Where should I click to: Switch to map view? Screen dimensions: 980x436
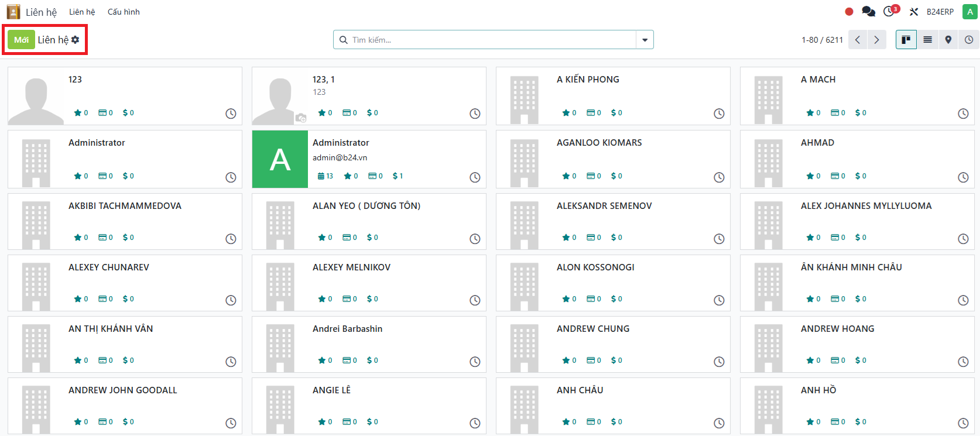tap(948, 40)
